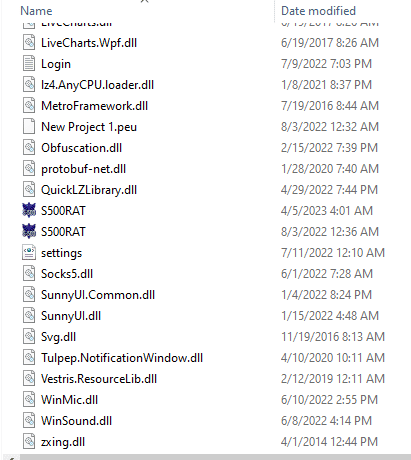The width and height of the screenshot is (411, 460).
Task: Select the Tulpep.NotificationWindow.dll file
Action: click(122, 358)
